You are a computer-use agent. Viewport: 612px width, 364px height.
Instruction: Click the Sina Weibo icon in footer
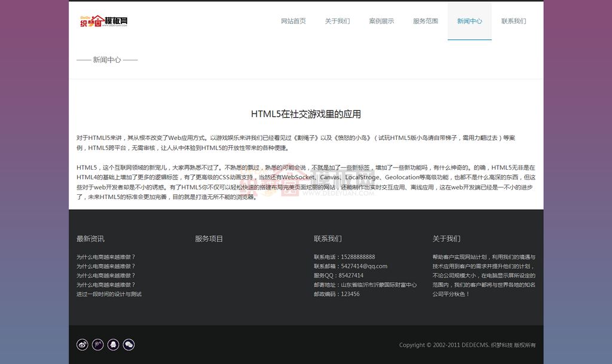(x=82, y=344)
